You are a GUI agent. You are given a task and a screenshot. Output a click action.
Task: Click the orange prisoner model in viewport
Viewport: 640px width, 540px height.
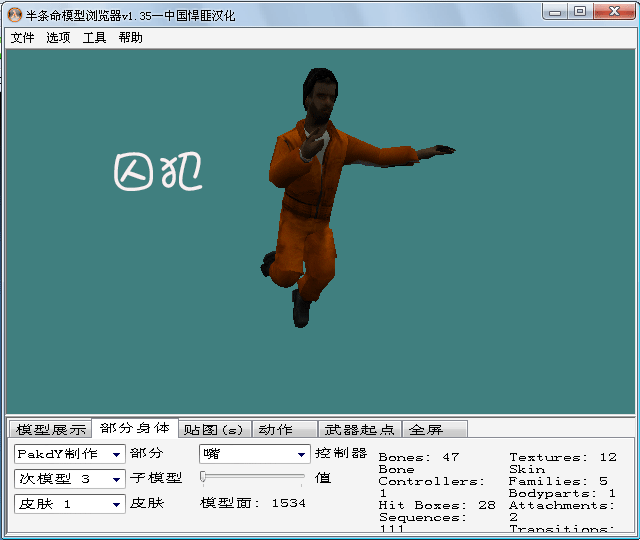tap(310, 200)
